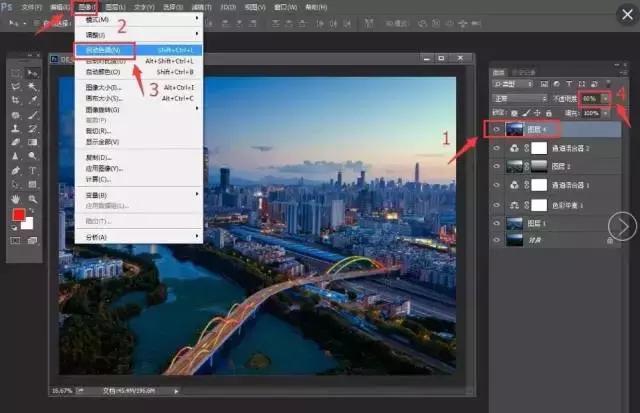Select the Move tool in the toolbox
Screen dimensions: 640x413
[33, 73]
